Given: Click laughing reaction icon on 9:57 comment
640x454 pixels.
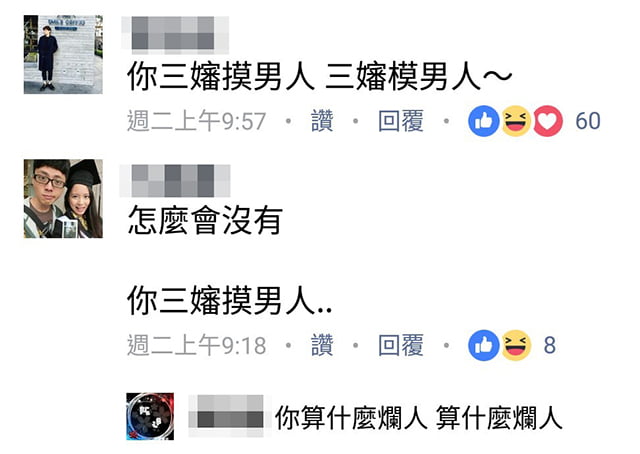Looking at the screenshot, I should click(x=516, y=121).
